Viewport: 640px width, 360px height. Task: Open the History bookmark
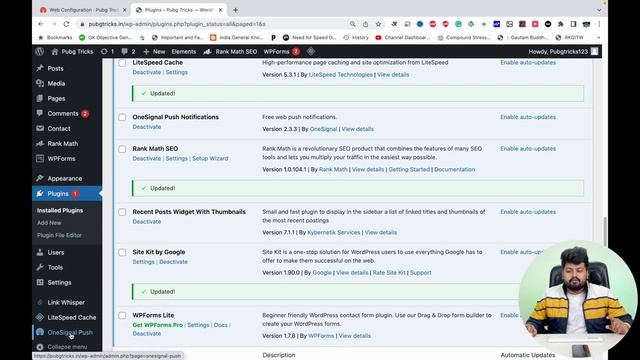coord(356,38)
